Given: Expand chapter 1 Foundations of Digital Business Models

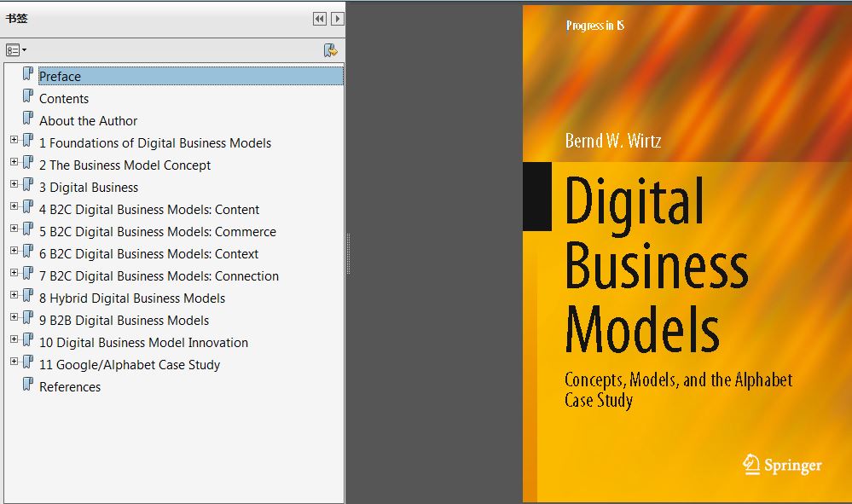Looking at the screenshot, I should pos(14,140).
